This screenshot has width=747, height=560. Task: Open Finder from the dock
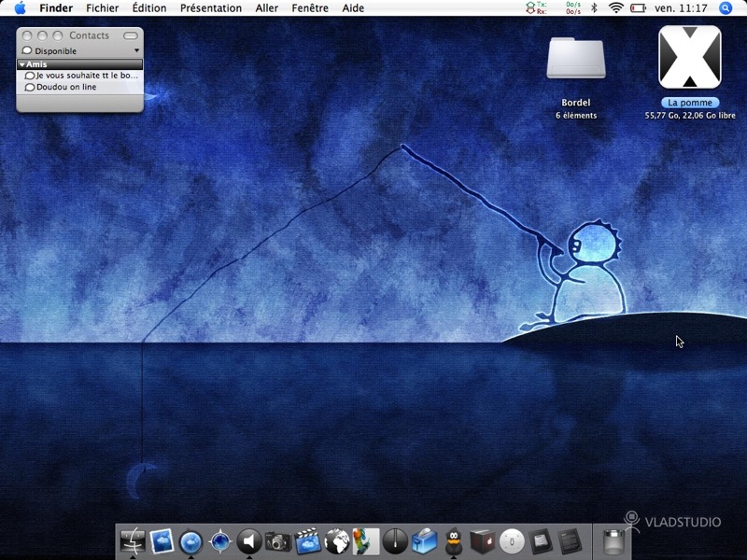(133, 541)
